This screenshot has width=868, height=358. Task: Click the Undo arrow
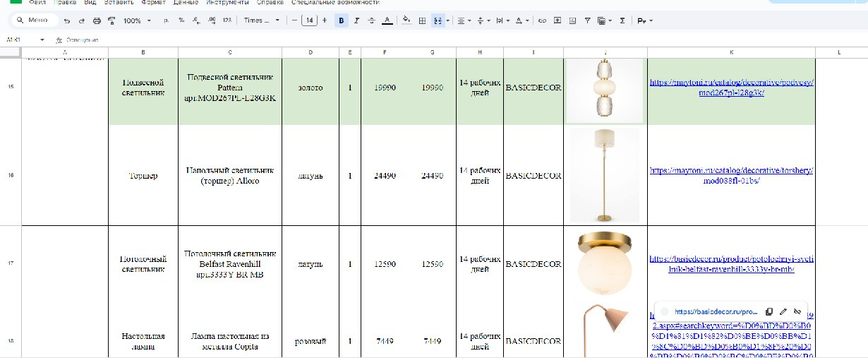pos(67,21)
